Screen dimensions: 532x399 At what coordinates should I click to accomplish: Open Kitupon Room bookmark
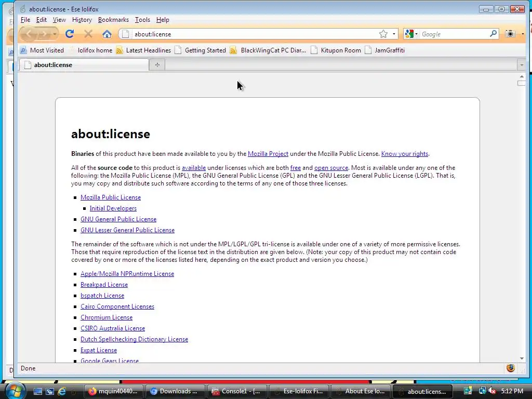pos(336,50)
